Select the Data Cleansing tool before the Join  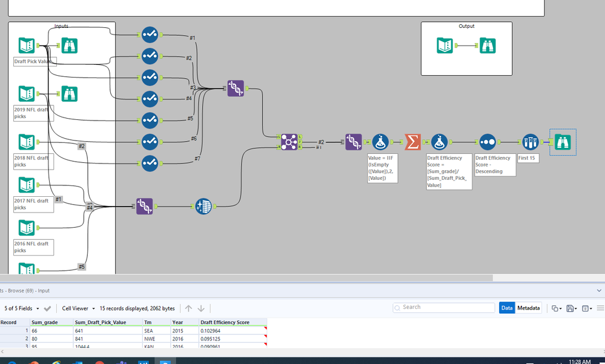(x=203, y=207)
